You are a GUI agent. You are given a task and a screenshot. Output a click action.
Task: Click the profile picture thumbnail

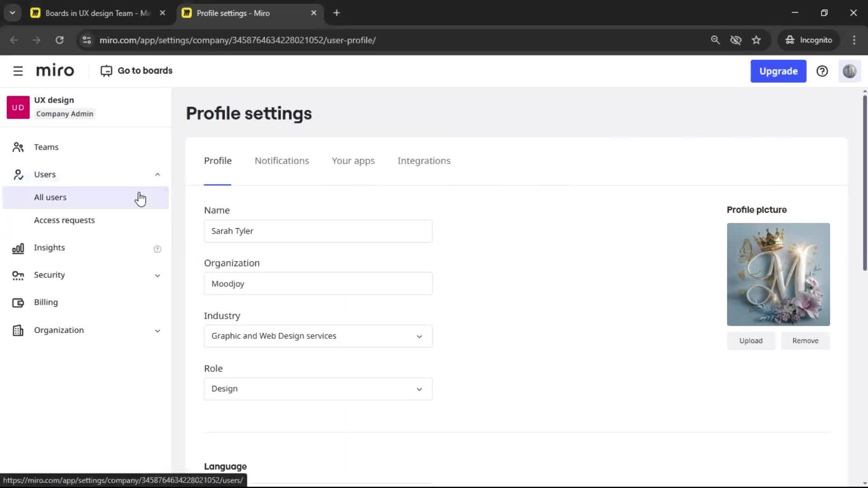(x=778, y=274)
